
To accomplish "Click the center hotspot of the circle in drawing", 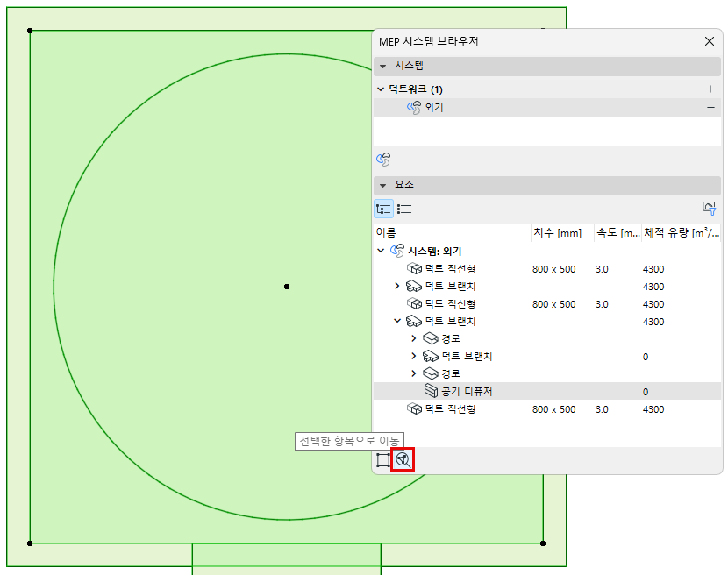I will (x=287, y=287).
